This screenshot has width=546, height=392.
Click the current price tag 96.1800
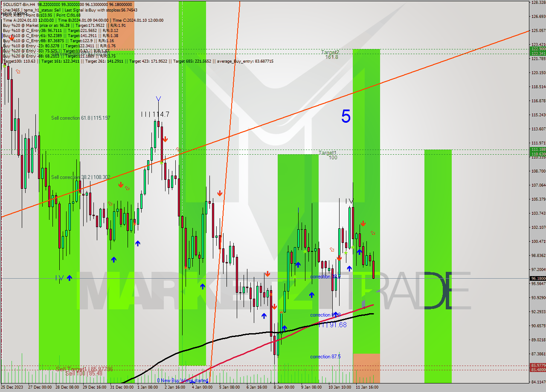point(537,278)
